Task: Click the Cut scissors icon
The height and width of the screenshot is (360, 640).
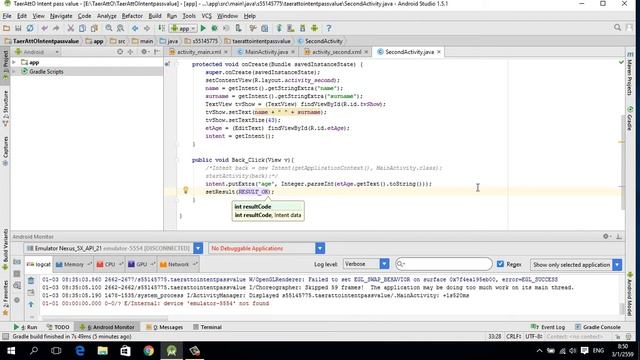Action: click(x=71, y=28)
